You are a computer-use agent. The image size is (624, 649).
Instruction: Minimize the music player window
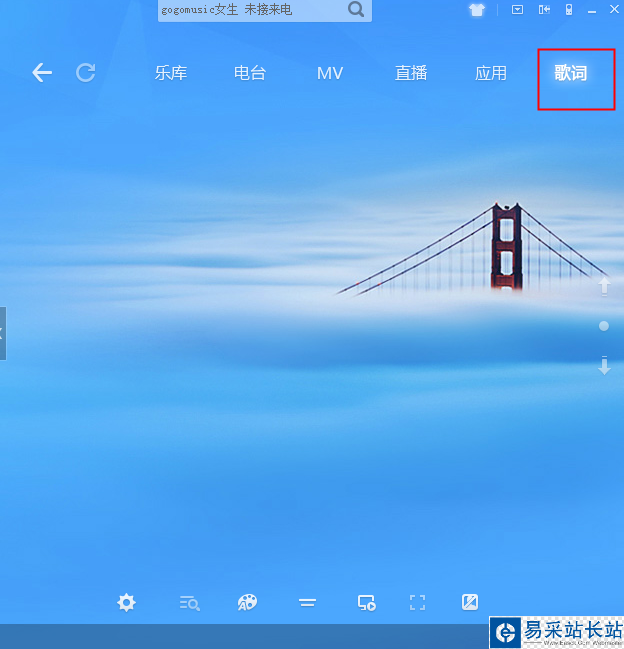coord(592,11)
